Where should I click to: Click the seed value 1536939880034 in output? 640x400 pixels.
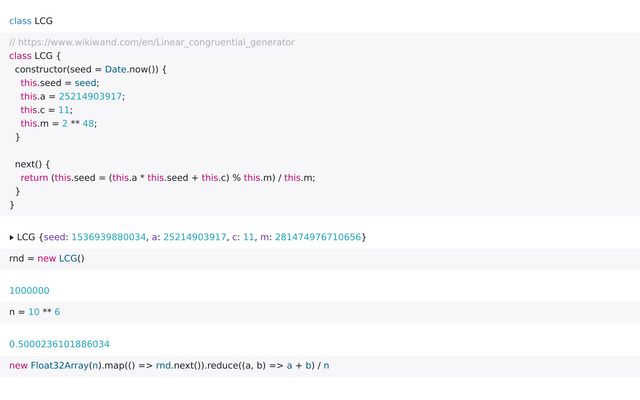(107, 237)
